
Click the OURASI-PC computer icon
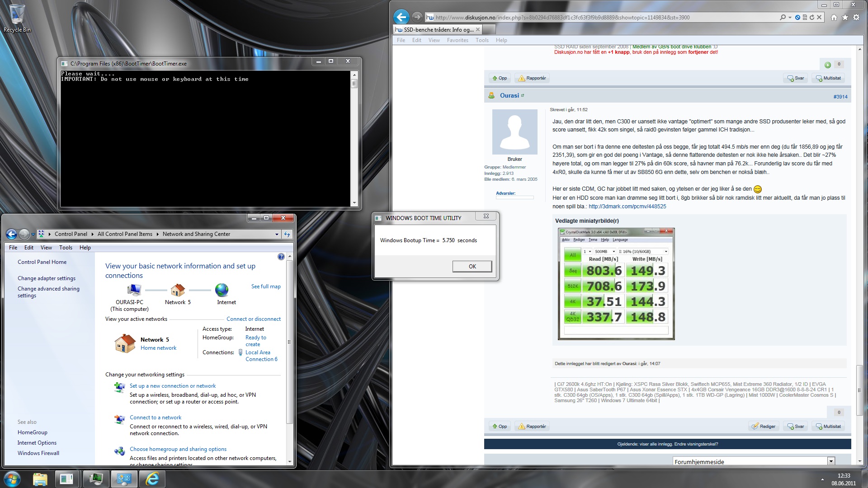[134, 290]
